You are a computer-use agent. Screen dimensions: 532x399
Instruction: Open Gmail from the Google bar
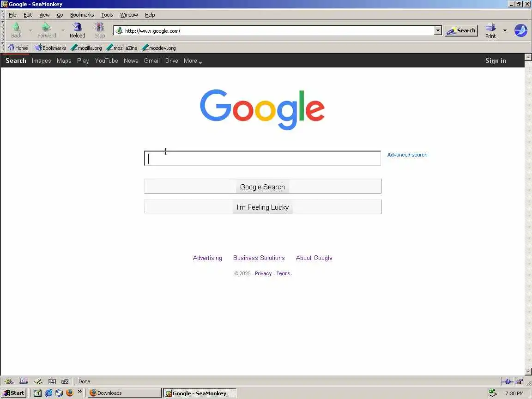pos(151,61)
